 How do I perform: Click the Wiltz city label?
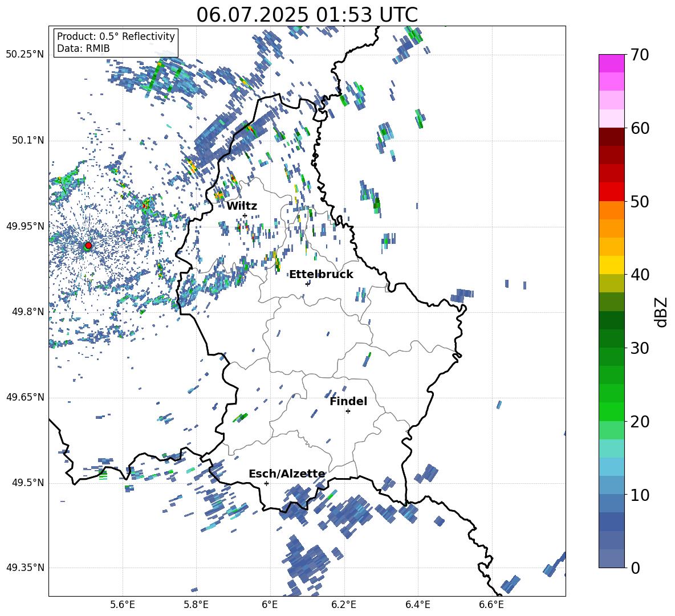(242, 206)
